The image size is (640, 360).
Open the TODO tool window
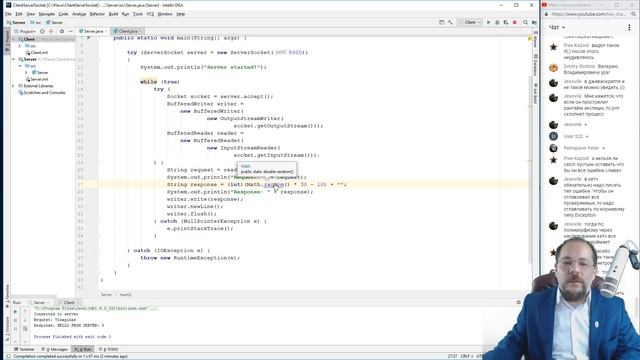point(108,349)
